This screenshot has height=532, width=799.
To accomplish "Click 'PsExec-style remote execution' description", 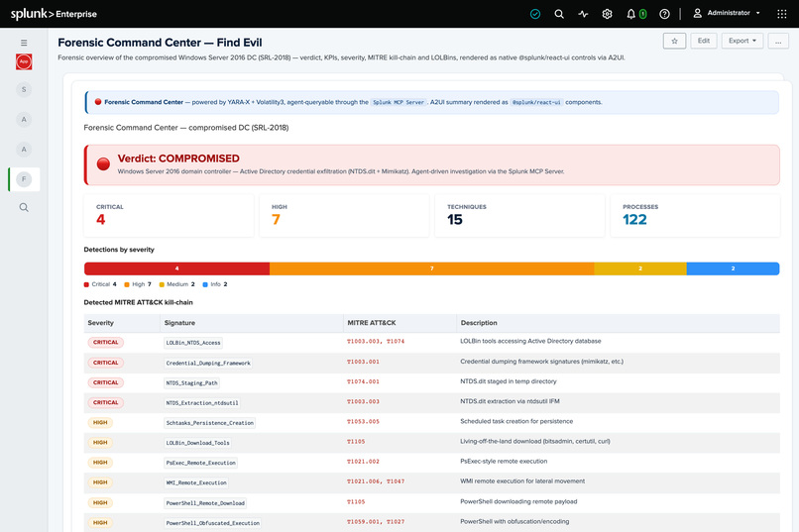I will (504, 462).
